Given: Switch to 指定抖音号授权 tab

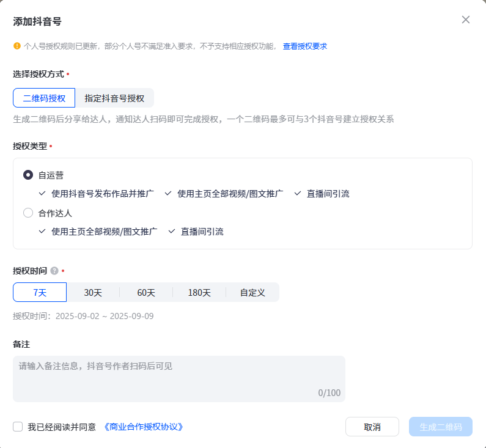Looking at the screenshot, I should coord(114,98).
